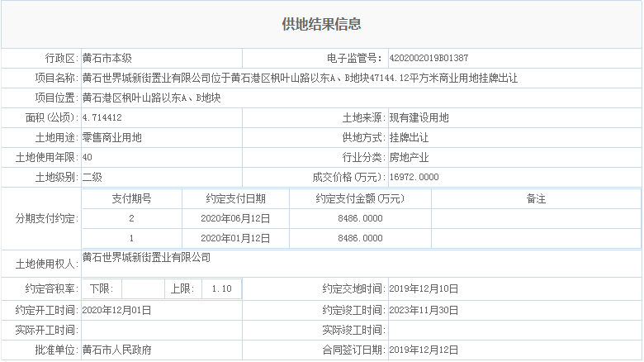Select the contract signing date 2019年12月12日
The width and height of the screenshot is (644, 362).
point(424,350)
